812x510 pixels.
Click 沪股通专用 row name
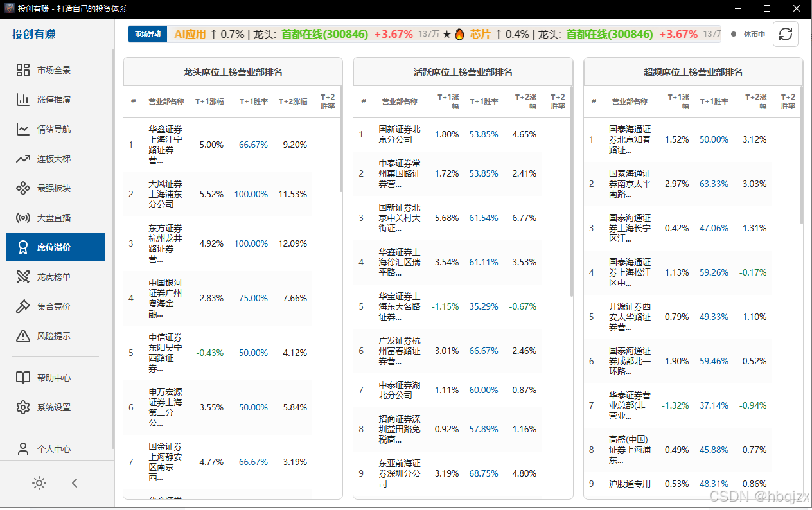pos(630,484)
